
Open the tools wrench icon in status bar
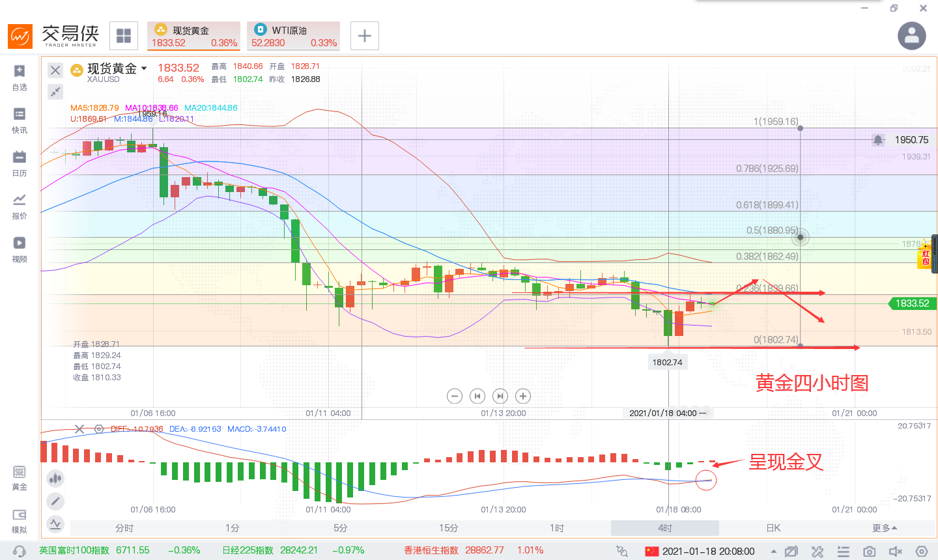click(817, 552)
